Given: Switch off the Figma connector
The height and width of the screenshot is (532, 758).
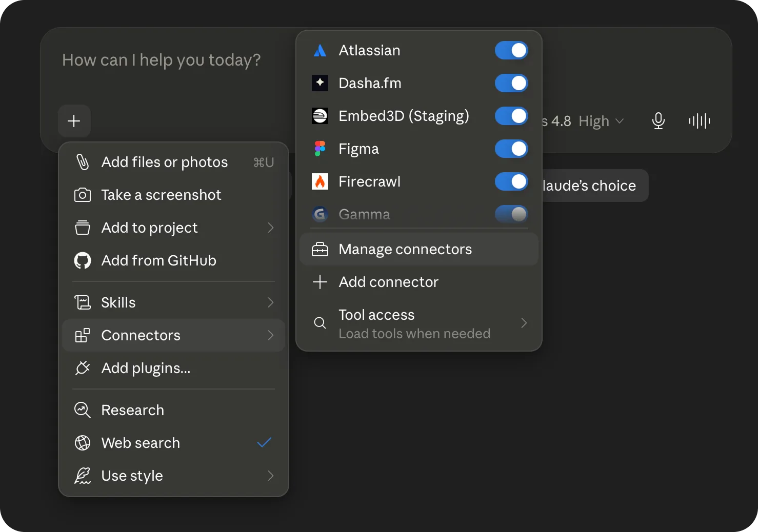Looking at the screenshot, I should [511, 149].
